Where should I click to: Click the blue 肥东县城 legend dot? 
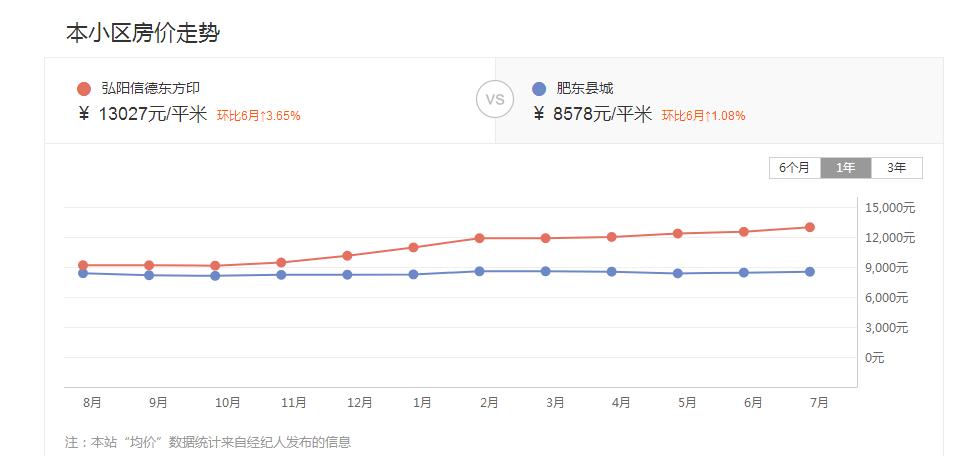pyautogui.click(x=539, y=89)
